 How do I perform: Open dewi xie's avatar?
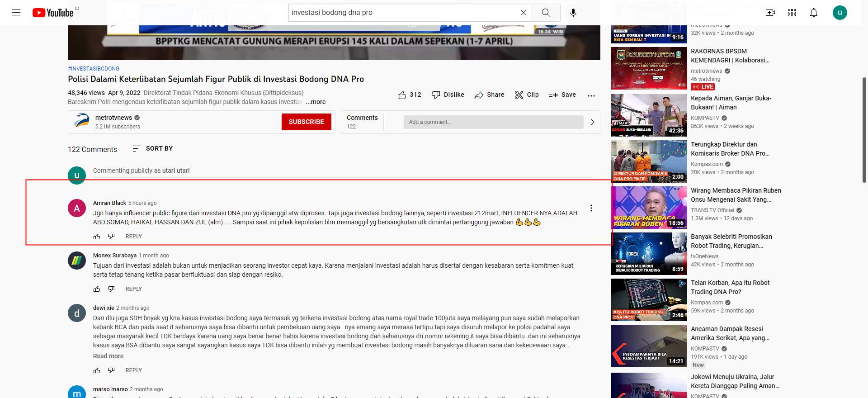(x=77, y=313)
